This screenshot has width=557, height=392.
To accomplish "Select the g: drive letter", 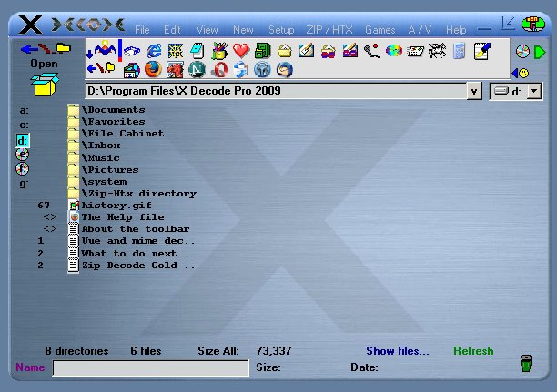I will [24, 184].
